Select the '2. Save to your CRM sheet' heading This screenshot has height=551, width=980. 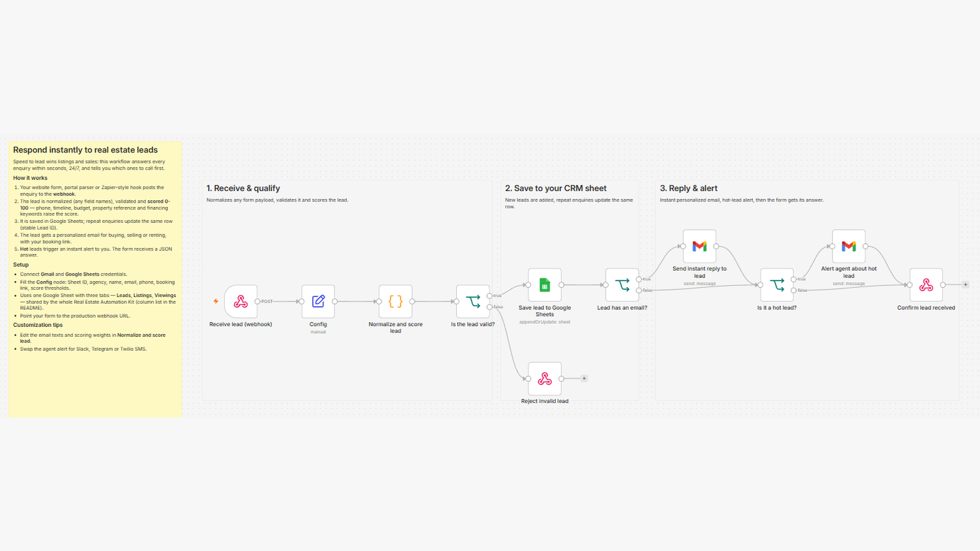[556, 189]
